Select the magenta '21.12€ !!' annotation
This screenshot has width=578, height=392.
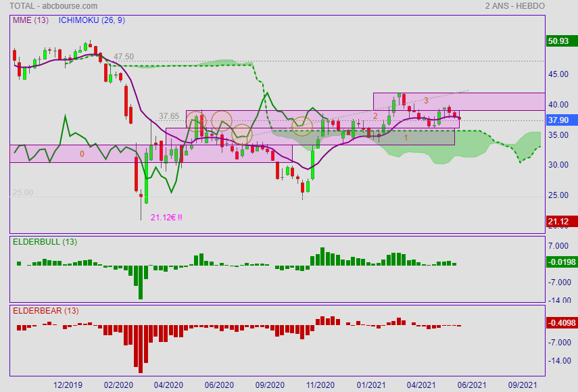pos(166,218)
